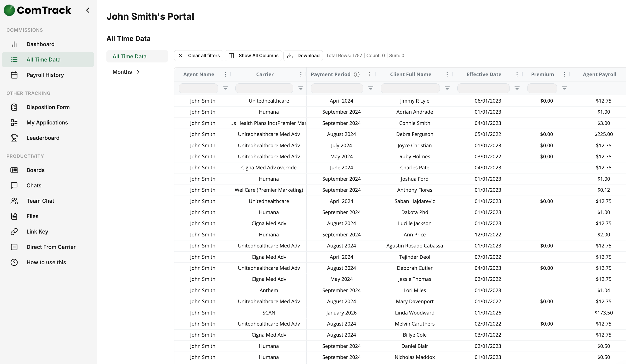Sort by Agent Payroll column header
The image size is (626, 364).
point(599,74)
